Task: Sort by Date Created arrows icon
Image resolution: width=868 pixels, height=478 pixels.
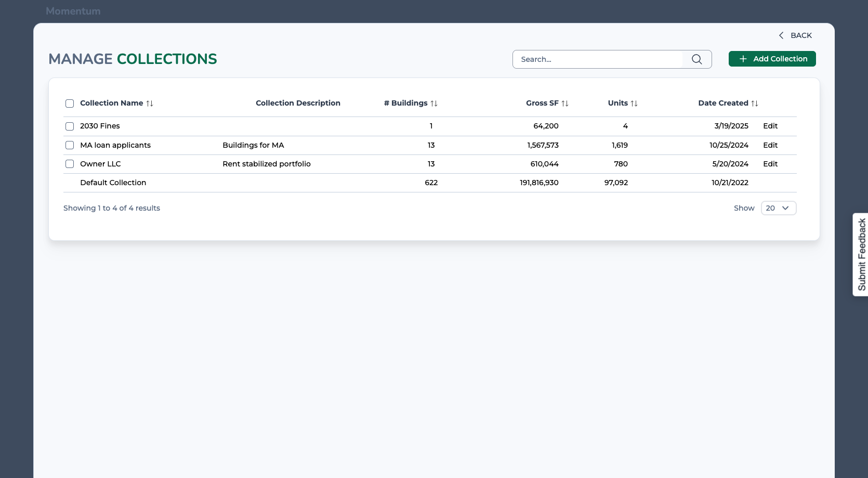Action: point(755,104)
